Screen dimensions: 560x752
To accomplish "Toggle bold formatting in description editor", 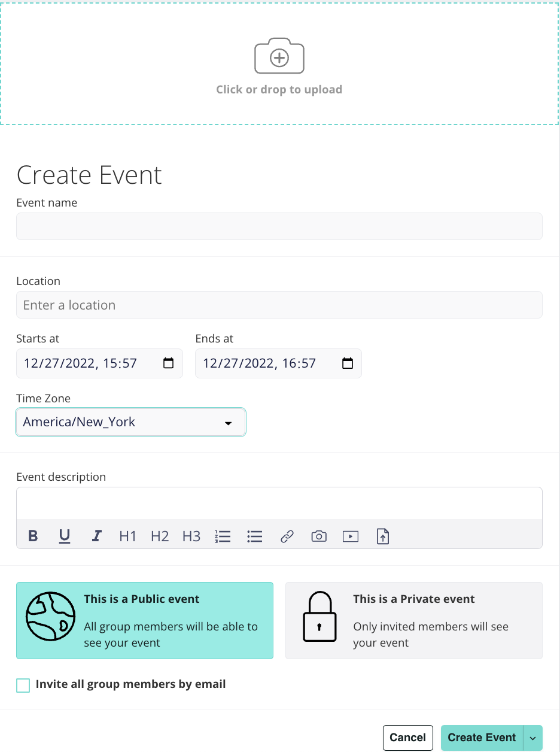I will (x=34, y=536).
